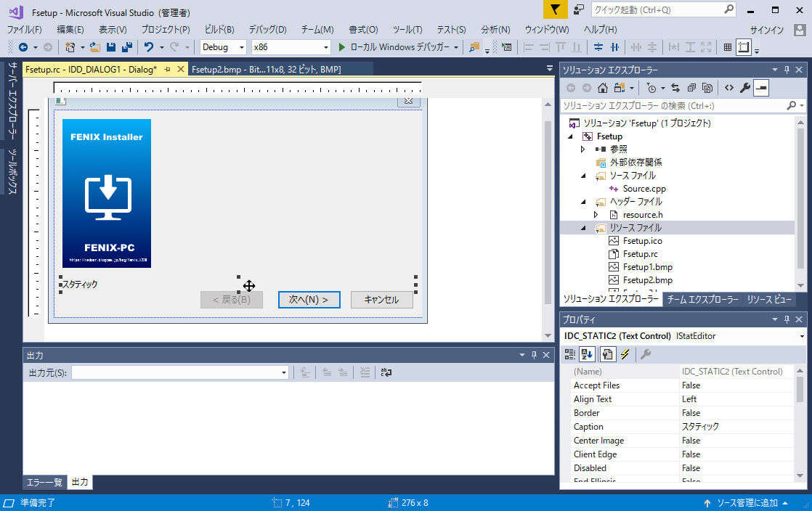Toggle word wrap in Output panel
The height and width of the screenshot is (511, 812).
[386, 372]
